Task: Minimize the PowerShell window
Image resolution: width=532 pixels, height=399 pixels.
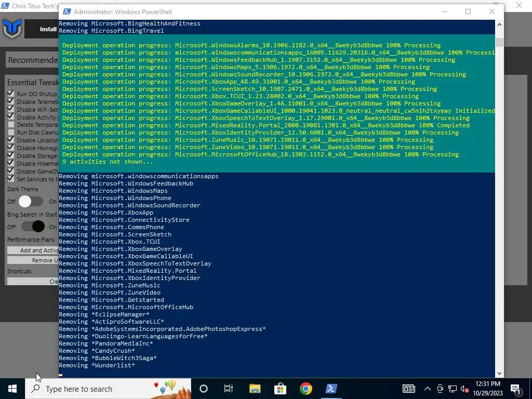Action: (445, 11)
